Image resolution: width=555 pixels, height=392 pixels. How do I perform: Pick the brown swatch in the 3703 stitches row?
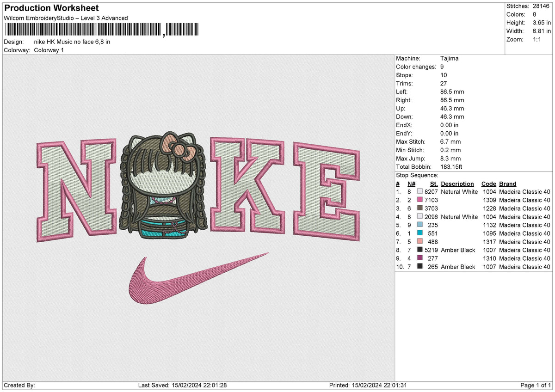(x=420, y=208)
